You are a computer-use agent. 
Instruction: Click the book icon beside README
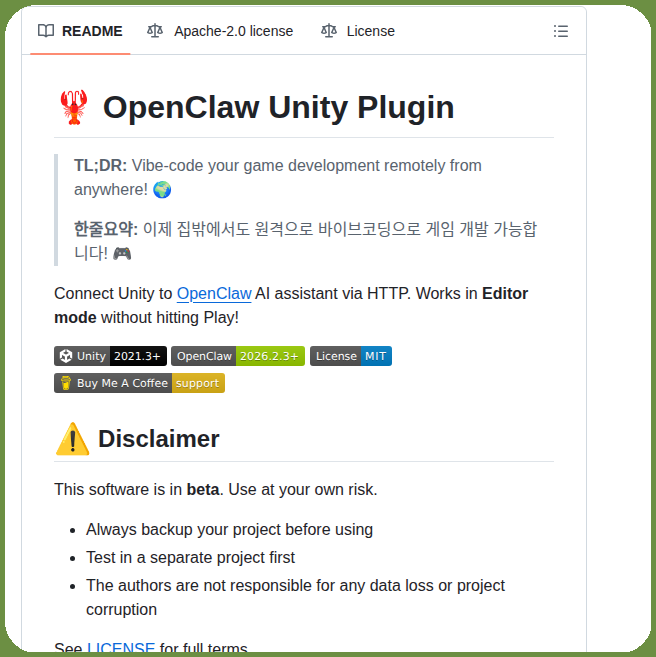click(46, 31)
